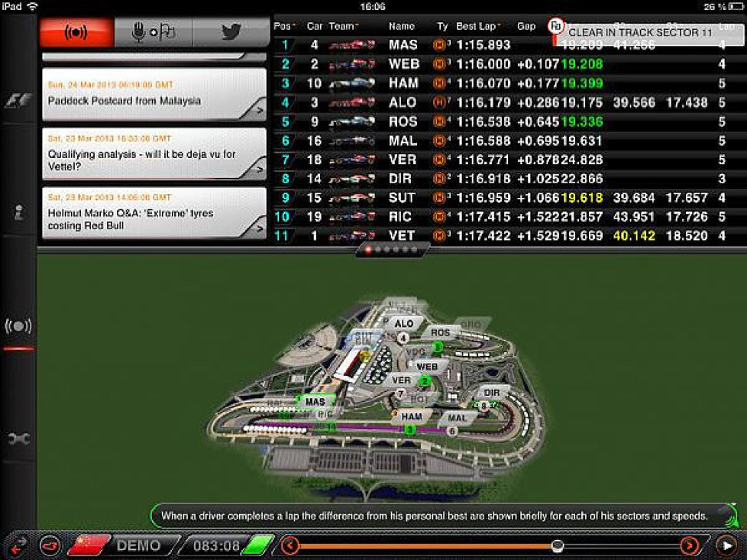Viewport: 747px width, 560px height.
Task: Select DIR row in timing table
Action: click(x=509, y=179)
